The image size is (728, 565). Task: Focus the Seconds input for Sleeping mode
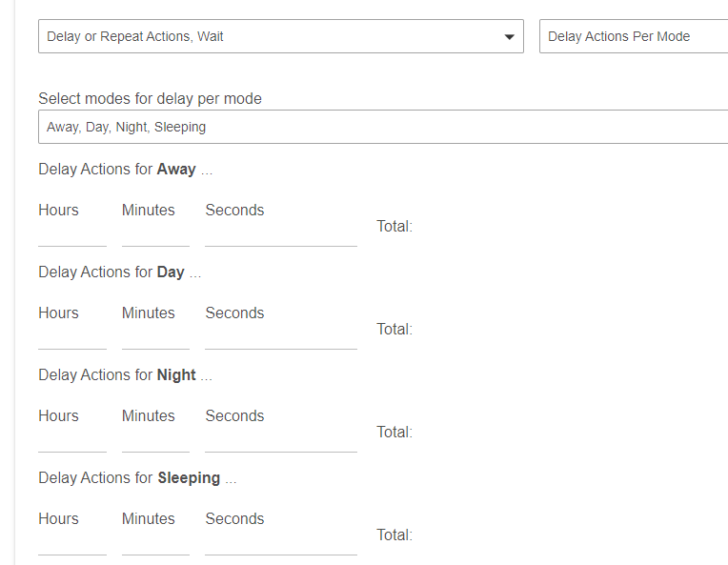pyautogui.click(x=280, y=543)
